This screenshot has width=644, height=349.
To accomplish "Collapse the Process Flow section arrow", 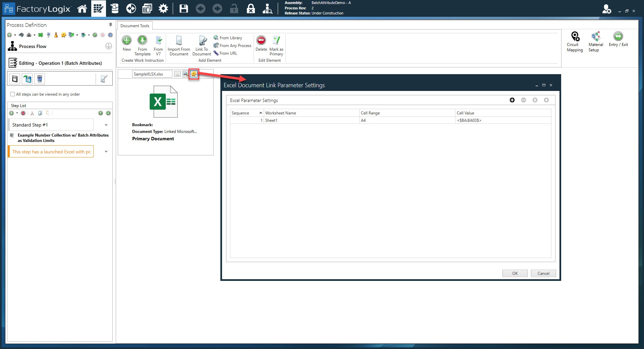I will (x=108, y=46).
